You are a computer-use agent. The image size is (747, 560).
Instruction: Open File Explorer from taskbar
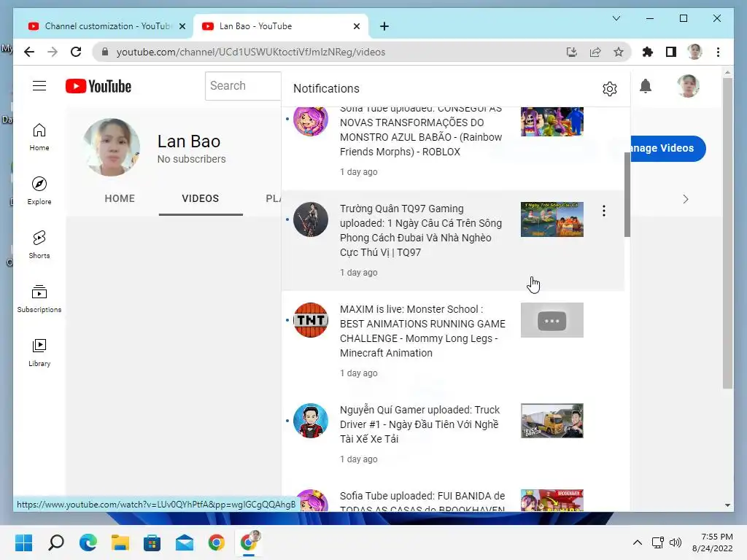[x=120, y=542]
